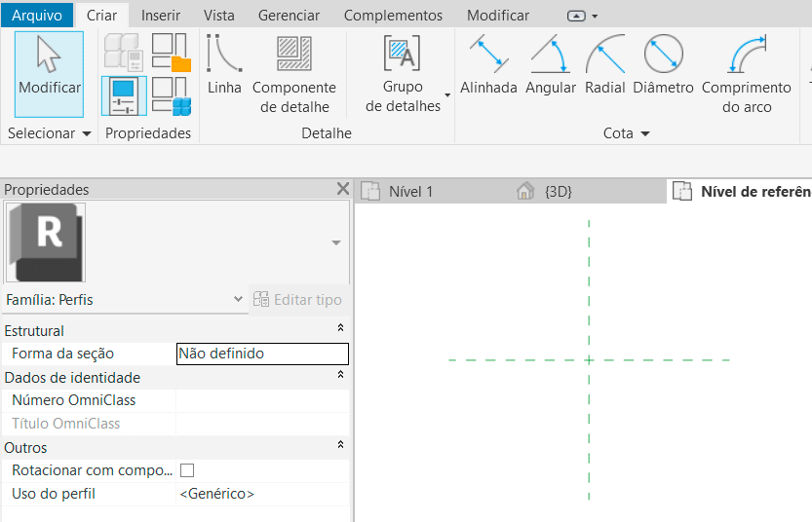Switch to the Inserir ribbon tab
The height and width of the screenshot is (522, 812).
pyautogui.click(x=160, y=16)
